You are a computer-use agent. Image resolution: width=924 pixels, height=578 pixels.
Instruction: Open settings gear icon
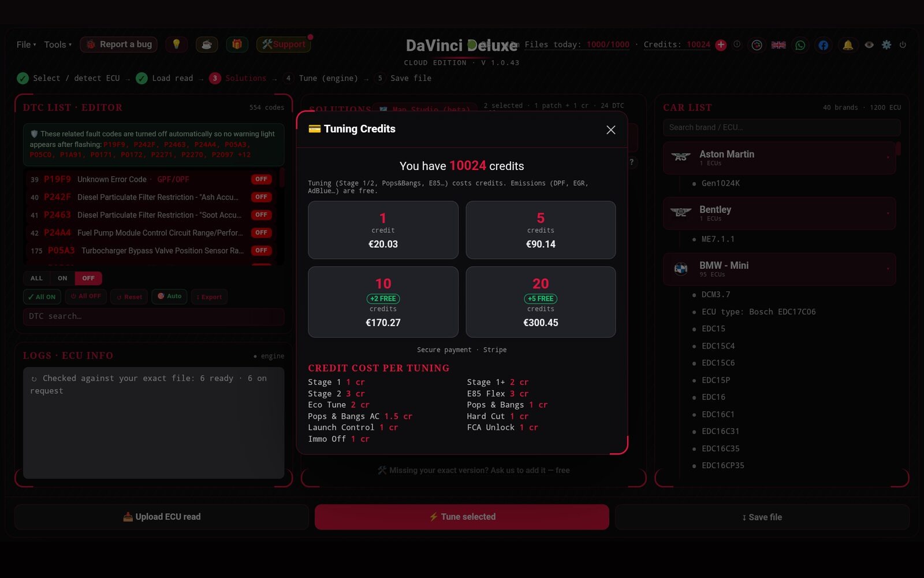point(886,45)
